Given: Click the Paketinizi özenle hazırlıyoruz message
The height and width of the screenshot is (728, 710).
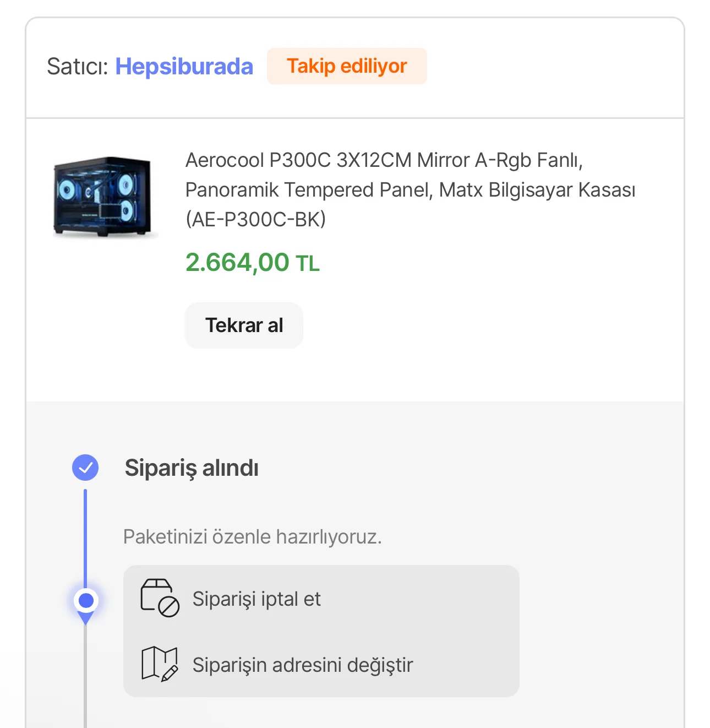Looking at the screenshot, I should [252, 536].
